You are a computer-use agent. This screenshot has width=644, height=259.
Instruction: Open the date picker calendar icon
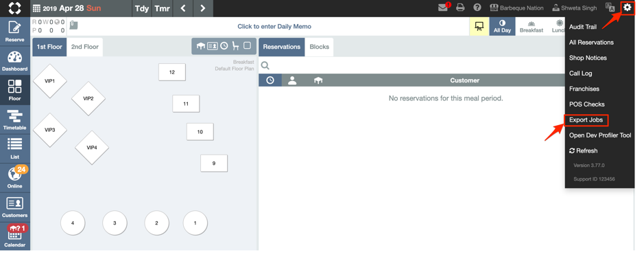tap(36, 8)
